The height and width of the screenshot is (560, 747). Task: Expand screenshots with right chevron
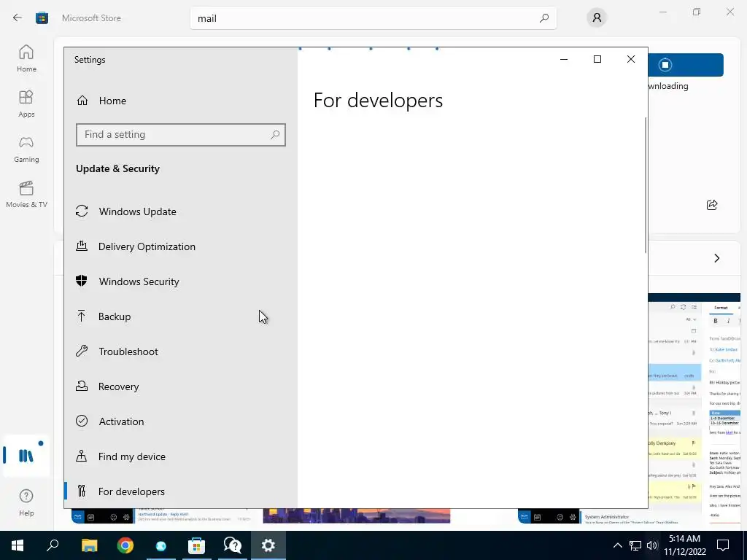pyautogui.click(x=717, y=258)
